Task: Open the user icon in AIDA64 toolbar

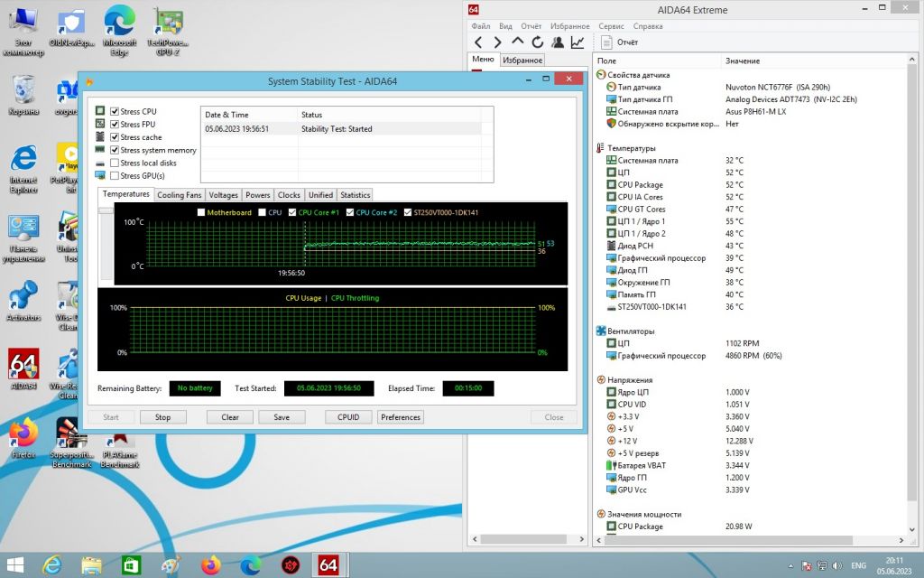Action: 558,42
